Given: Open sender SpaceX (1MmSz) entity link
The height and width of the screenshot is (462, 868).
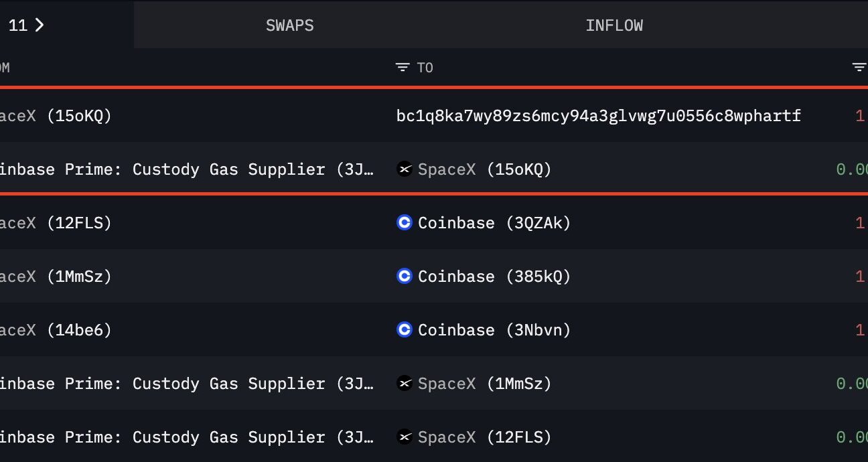Looking at the screenshot, I should pos(56,277).
